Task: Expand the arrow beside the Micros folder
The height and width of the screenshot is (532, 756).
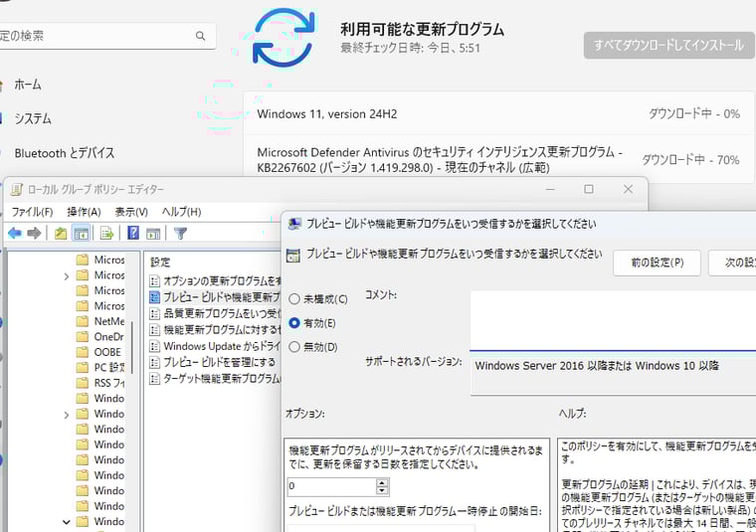Action: (x=67, y=276)
